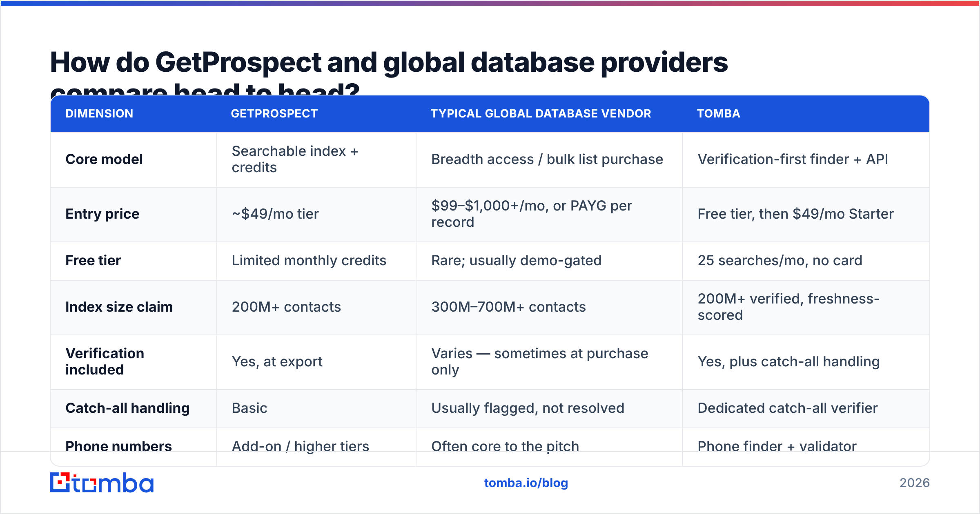This screenshot has width=980, height=514.
Task: Select the Free tier row label
Action: [x=93, y=260]
